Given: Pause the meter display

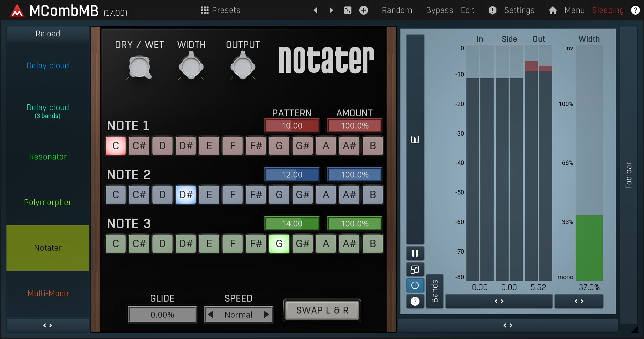Looking at the screenshot, I should [415, 253].
